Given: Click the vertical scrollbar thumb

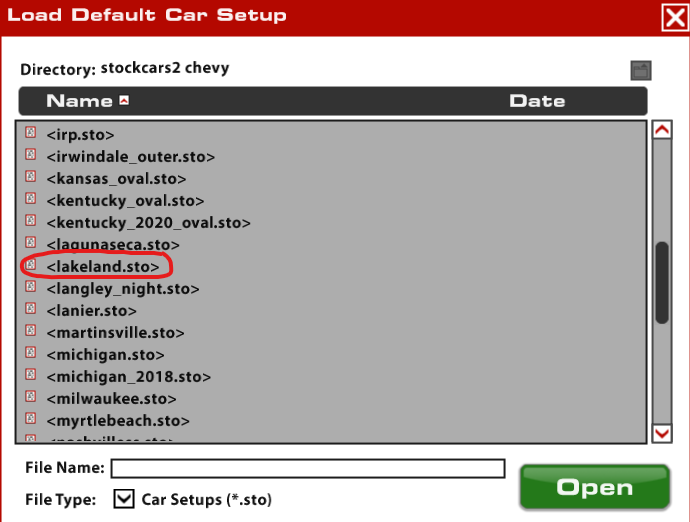Looking at the screenshot, I should tap(661, 282).
